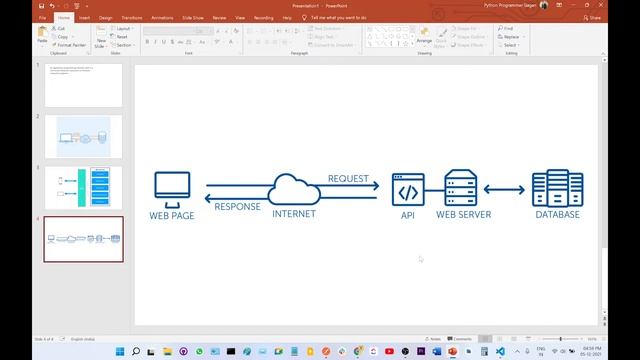
Task: Click Tell me what you want to do
Action: pos(338,18)
